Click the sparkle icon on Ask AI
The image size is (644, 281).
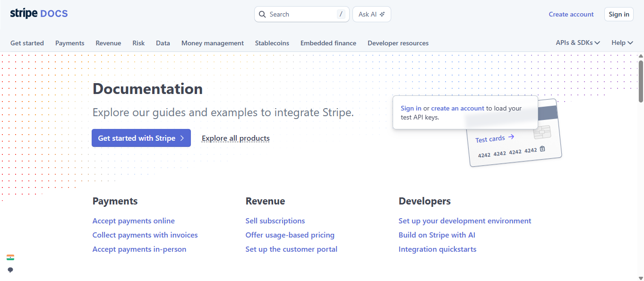pyautogui.click(x=382, y=14)
